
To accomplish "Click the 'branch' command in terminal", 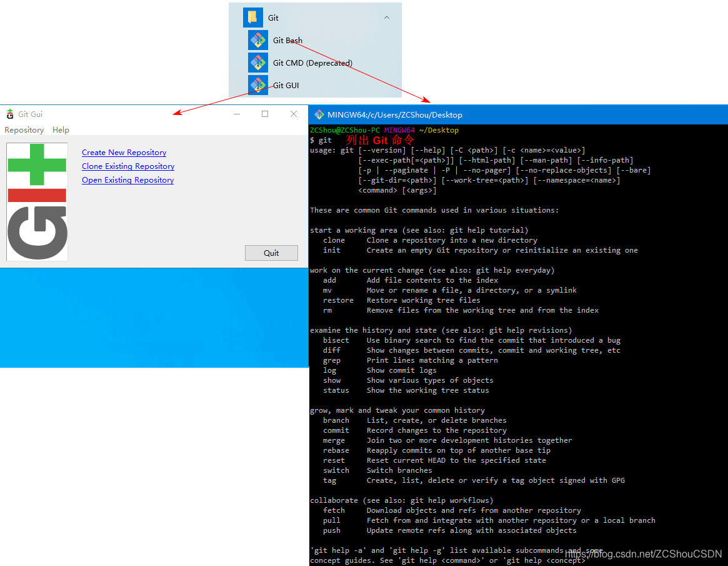I will click(x=336, y=420).
